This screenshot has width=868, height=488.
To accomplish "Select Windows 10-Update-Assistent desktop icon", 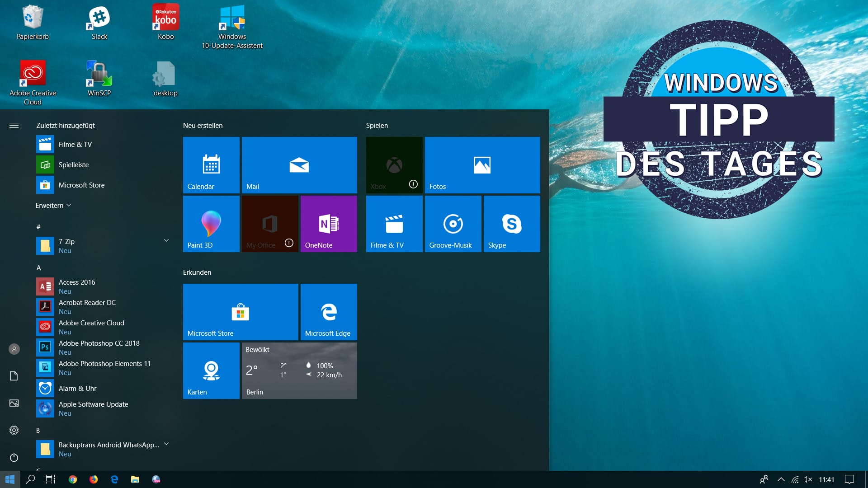I will [x=232, y=27].
